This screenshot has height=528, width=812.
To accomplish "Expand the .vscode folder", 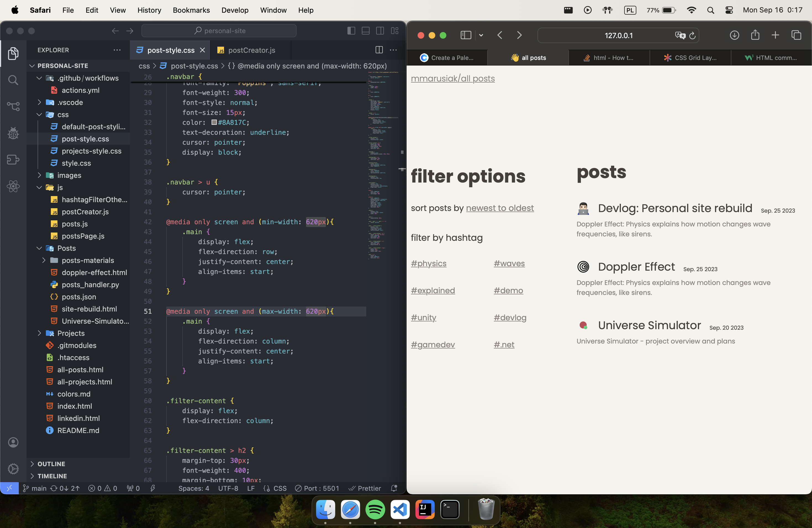I will click(39, 102).
